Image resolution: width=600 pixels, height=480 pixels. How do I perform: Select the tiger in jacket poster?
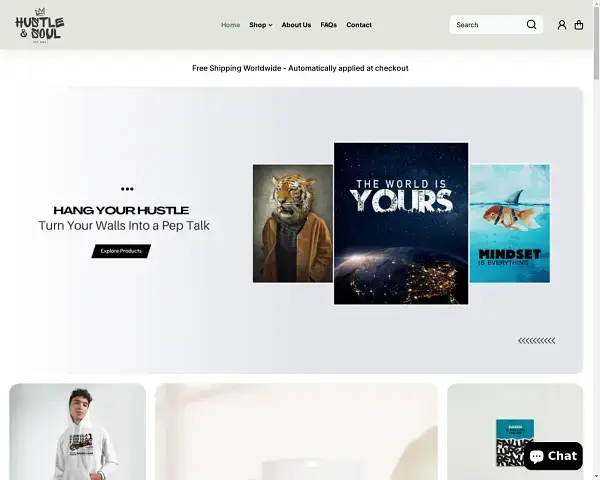(292, 223)
